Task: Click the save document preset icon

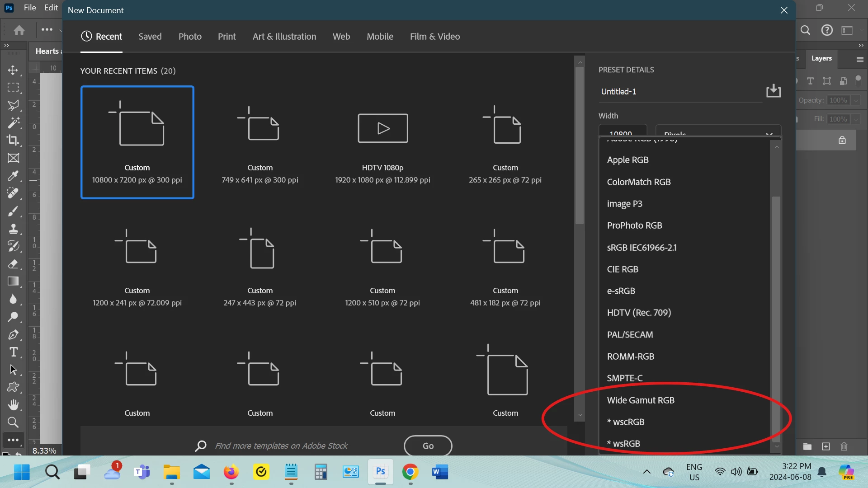Action: 773,91
